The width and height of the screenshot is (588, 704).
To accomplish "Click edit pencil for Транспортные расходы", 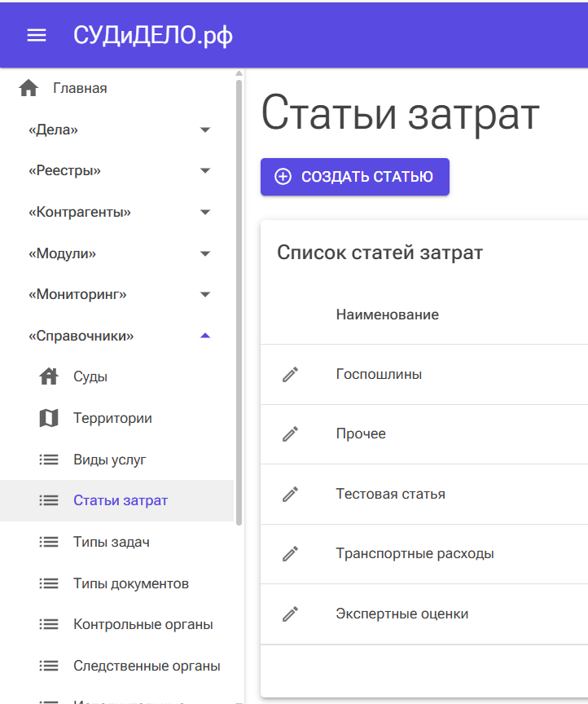I will pyautogui.click(x=290, y=553).
